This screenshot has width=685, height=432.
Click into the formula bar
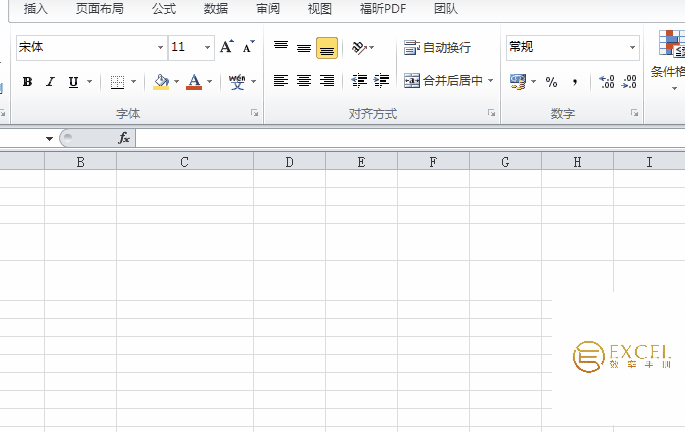tap(410, 138)
